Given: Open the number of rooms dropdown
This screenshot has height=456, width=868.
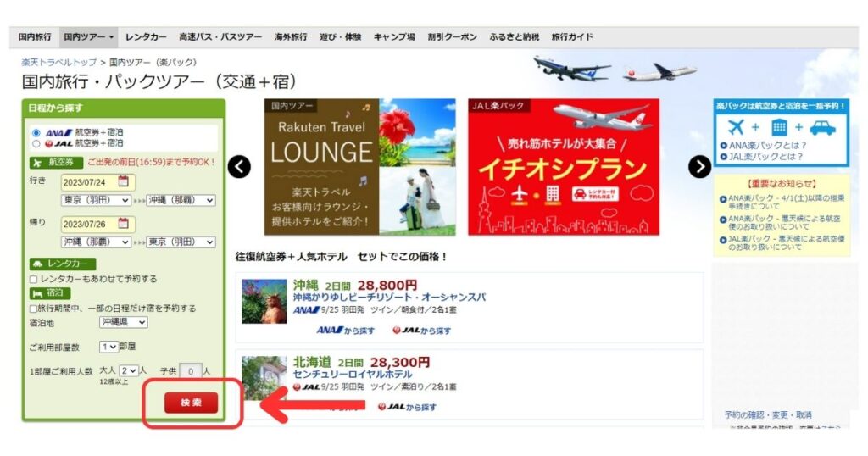Looking at the screenshot, I should click(109, 347).
